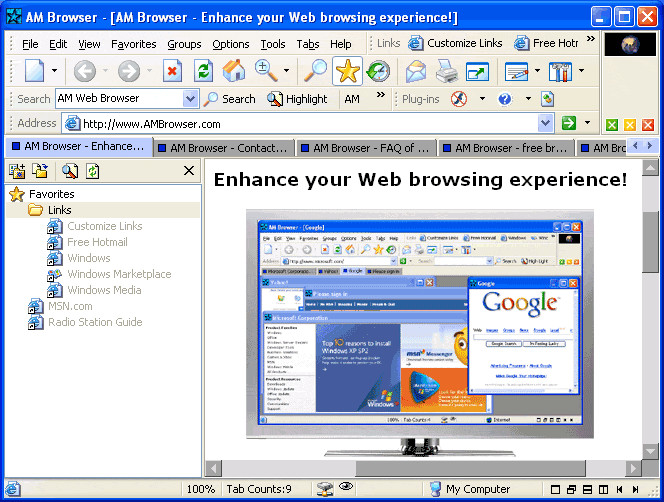Image resolution: width=664 pixels, height=502 pixels.
Task: Click the orange X tab button
Action: tap(630, 125)
